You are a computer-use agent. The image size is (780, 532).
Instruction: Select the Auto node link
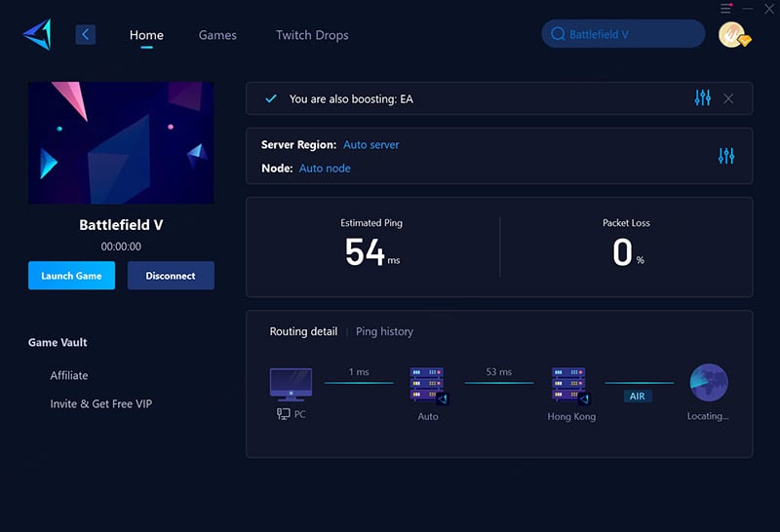pos(325,169)
